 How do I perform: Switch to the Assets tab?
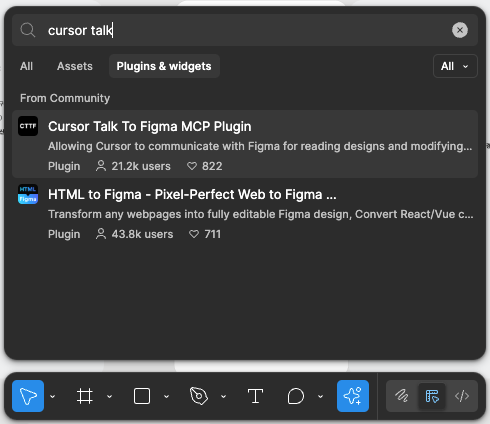click(x=75, y=66)
